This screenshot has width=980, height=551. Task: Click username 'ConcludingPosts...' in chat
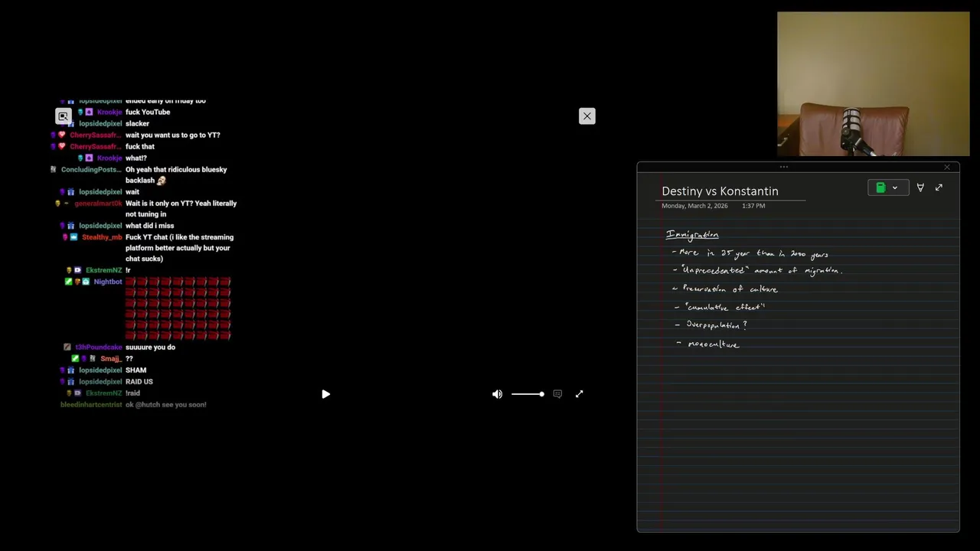click(90, 170)
